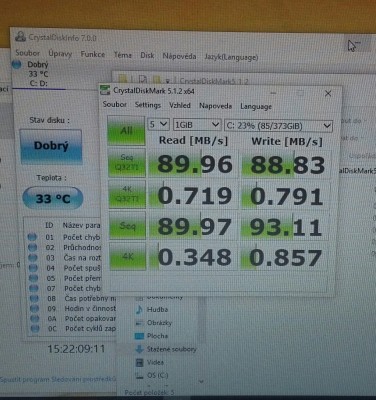
Task: Select the SMART row text 'Počet cyklů zap'
Action: pyautogui.click(x=90, y=329)
